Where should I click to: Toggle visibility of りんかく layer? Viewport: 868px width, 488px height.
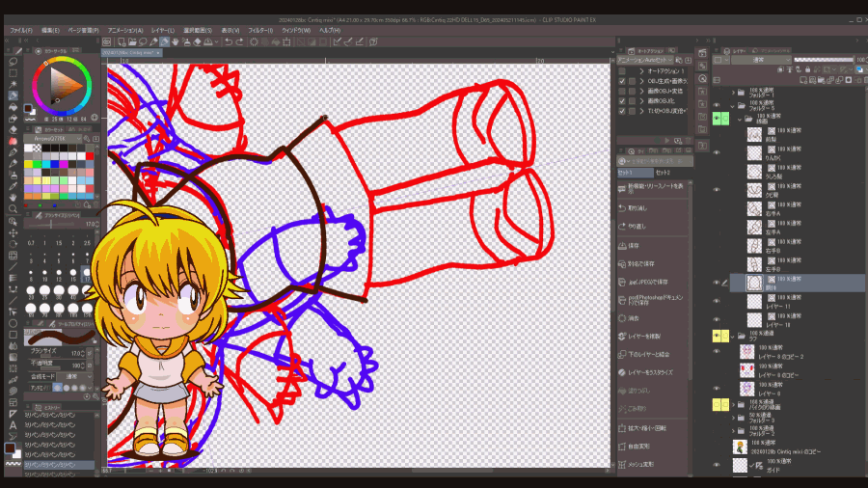717,152
